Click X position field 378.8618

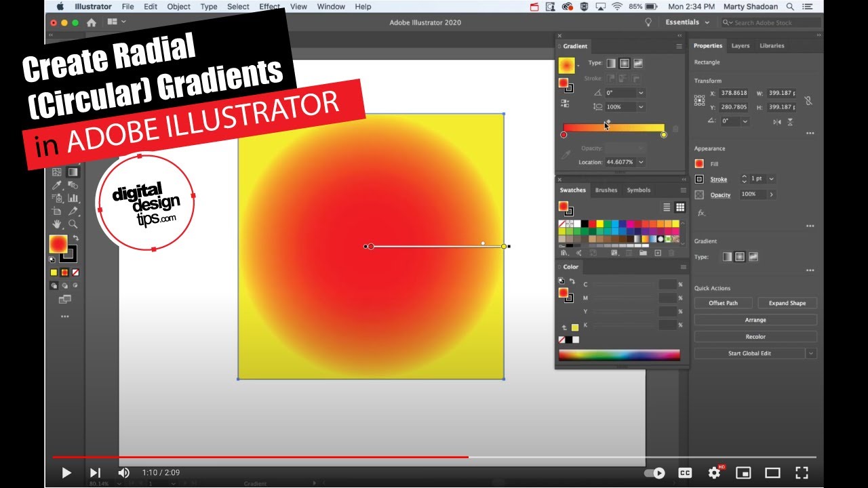(734, 93)
